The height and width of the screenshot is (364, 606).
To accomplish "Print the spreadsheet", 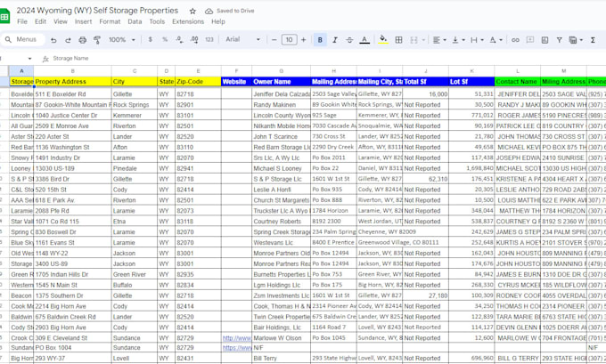I will (x=83, y=40).
